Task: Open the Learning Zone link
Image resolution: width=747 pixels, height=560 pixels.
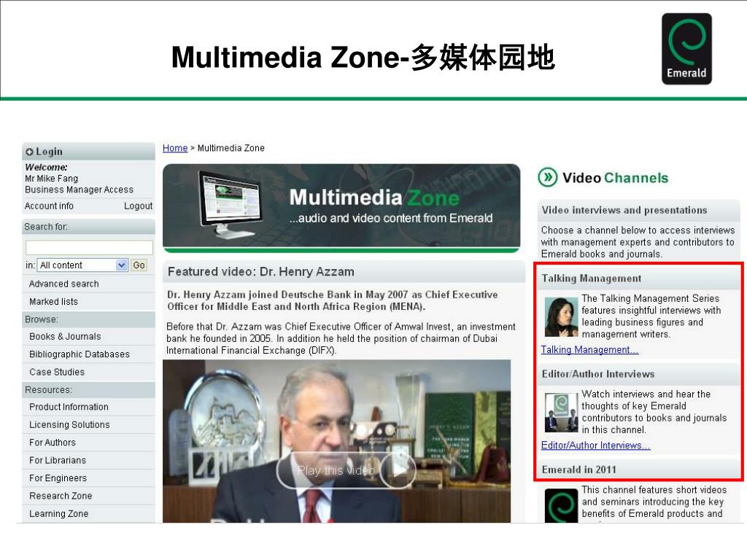Action: [x=58, y=514]
